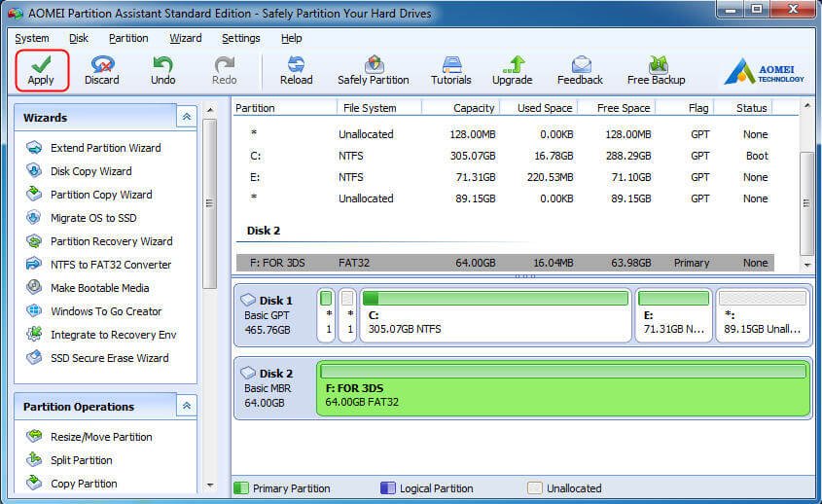Image resolution: width=822 pixels, height=504 pixels.
Task: Collapse the Wizards panel
Action: [x=187, y=117]
